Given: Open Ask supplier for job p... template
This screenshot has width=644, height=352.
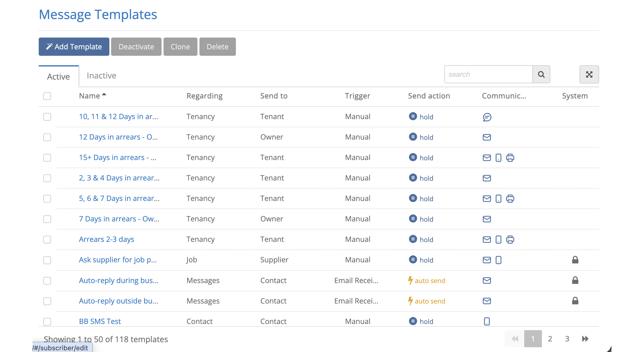Looking at the screenshot, I should point(118,260).
